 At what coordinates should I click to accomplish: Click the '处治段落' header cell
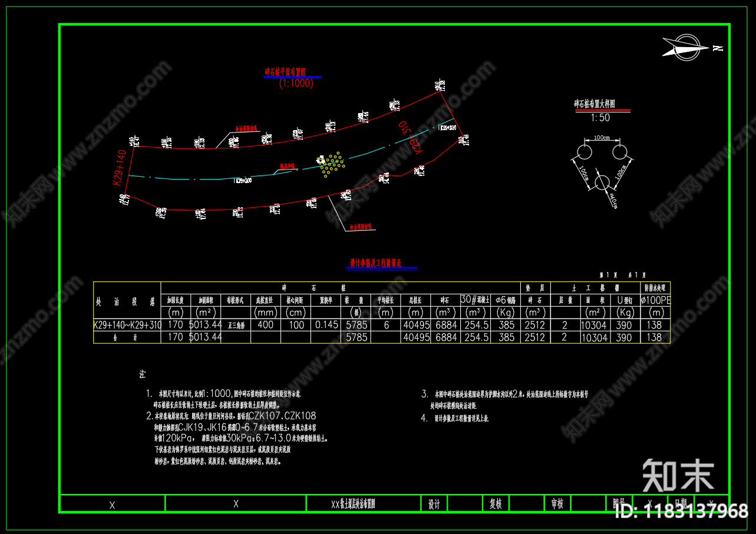coord(127,301)
